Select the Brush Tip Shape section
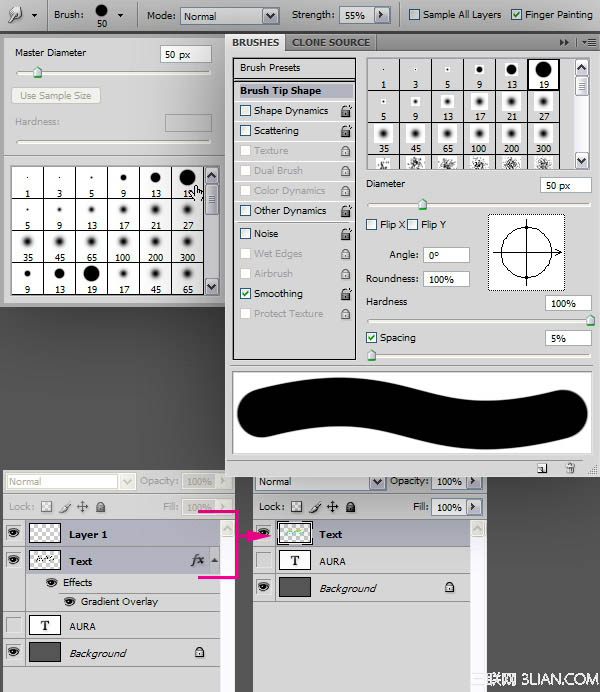Screen dimensions: 600x692 coord(294,90)
